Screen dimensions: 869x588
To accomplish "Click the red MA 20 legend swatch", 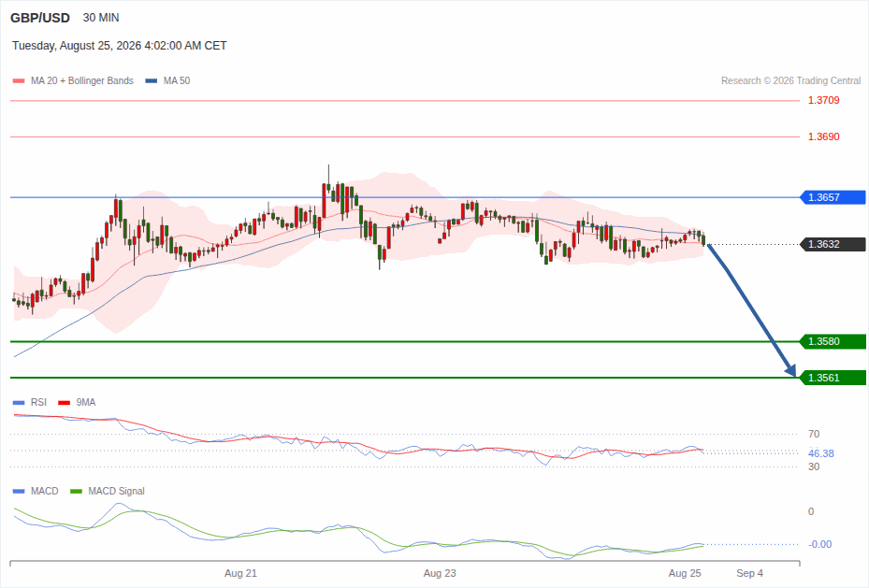I will [x=19, y=80].
